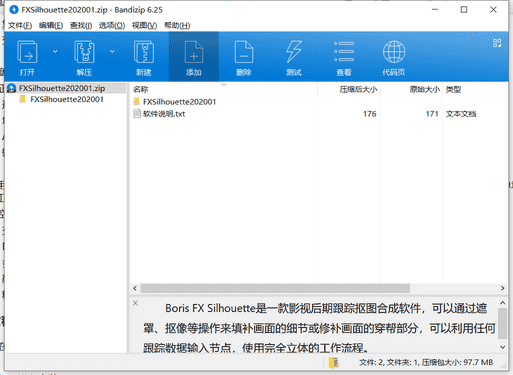513x375 pixels.
Task: Select the 软件说明.txt file row
Action: coord(318,114)
